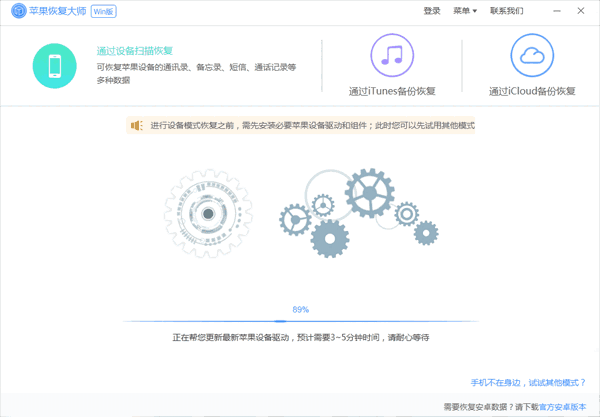The width and height of the screenshot is (600, 417).
Task: Click the 89% progress value
Action: (300, 309)
